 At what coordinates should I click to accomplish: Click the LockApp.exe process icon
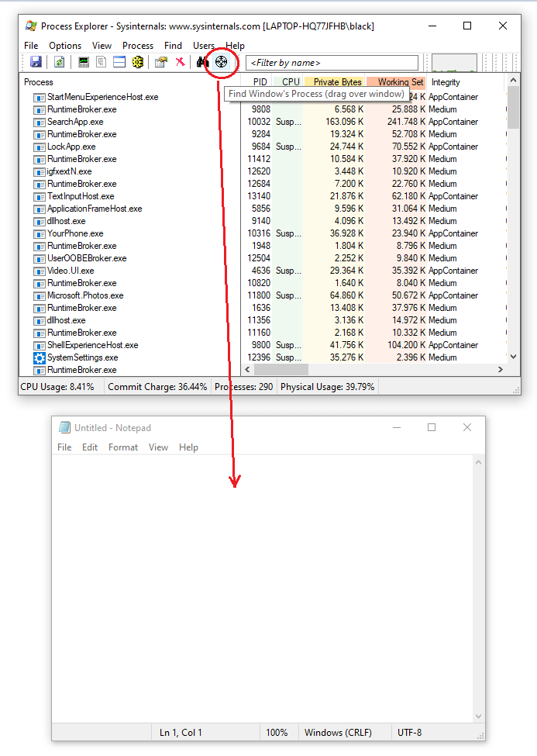point(39,147)
